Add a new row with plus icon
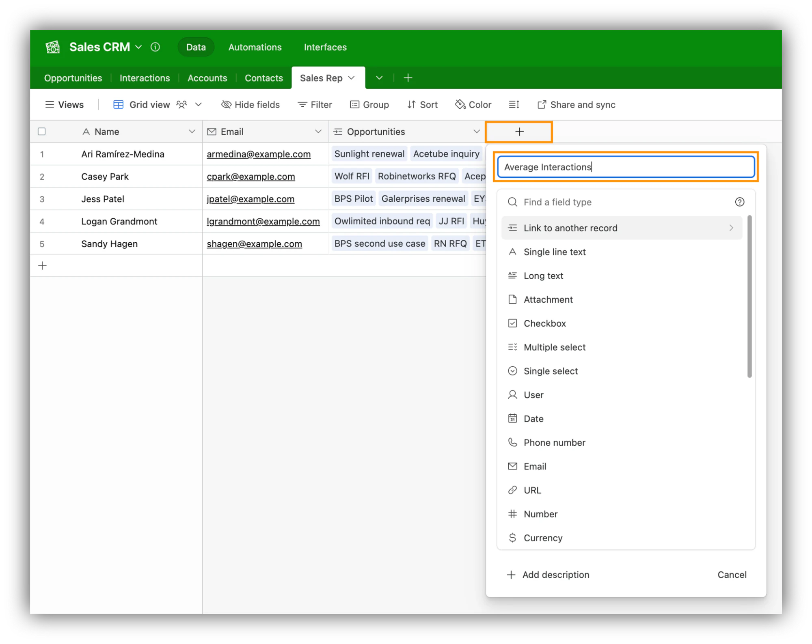This screenshot has width=812, height=644. click(43, 266)
